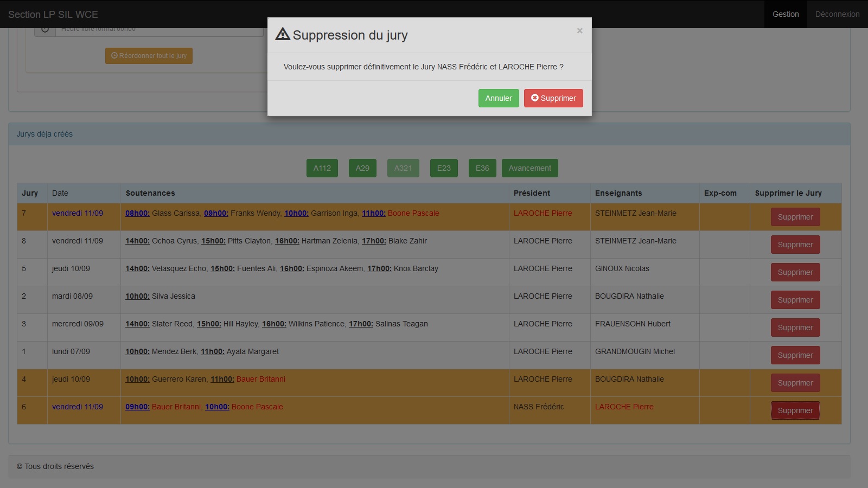Open the Avancement view
Image resolution: width=868 pixels, height=488 pixels.
pyautogui.click(x=529, y=168)
